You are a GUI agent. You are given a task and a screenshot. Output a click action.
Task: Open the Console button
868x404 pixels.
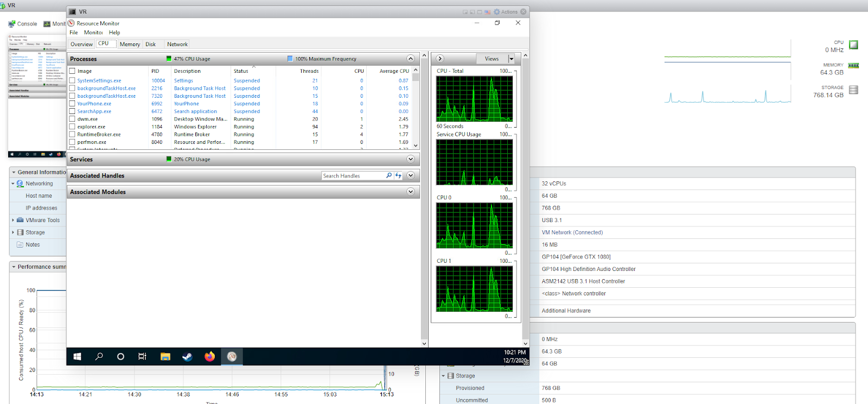tap(23, 24)
